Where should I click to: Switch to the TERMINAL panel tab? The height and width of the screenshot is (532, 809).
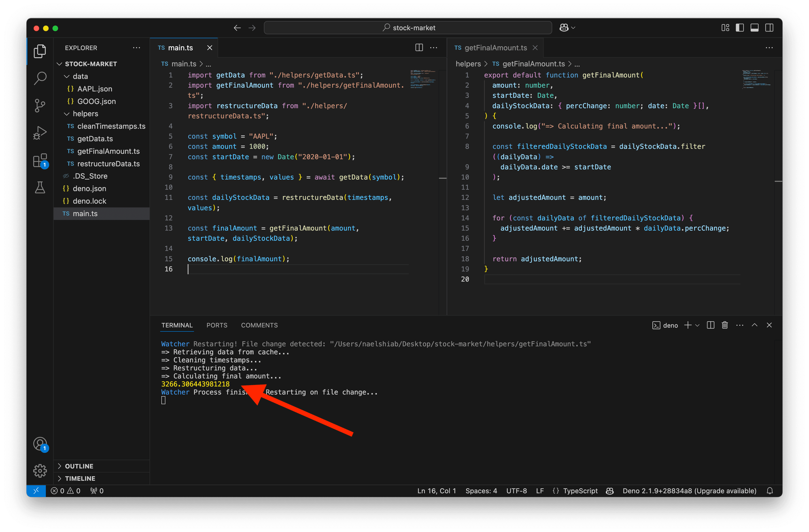(x=177, y=325)
